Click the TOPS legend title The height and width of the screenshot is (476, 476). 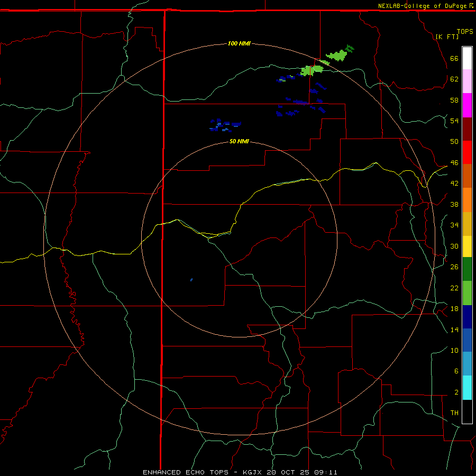point(465,31)
